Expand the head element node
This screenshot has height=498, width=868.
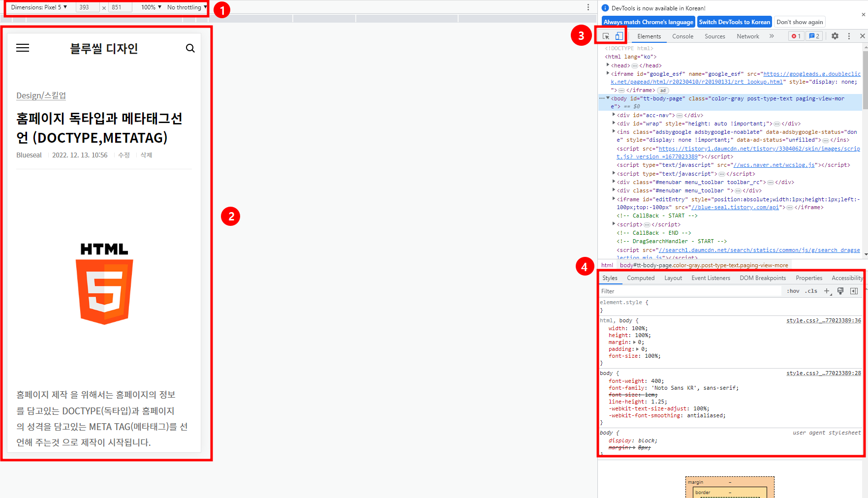click(x=608, y=65)
